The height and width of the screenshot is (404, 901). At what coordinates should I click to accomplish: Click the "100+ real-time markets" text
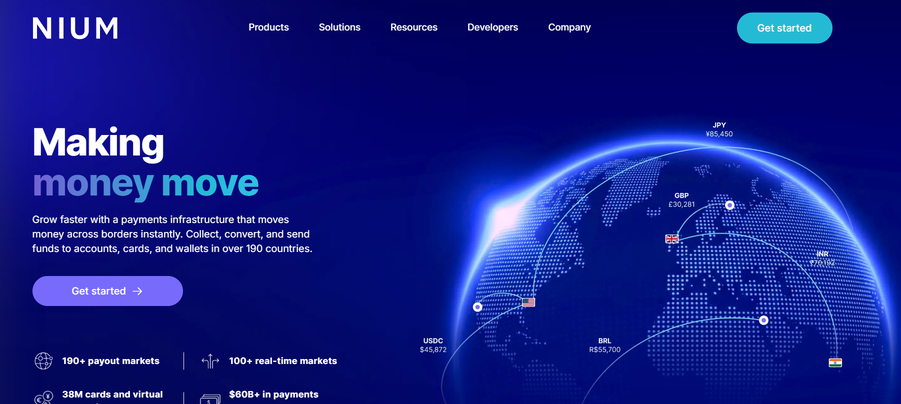[x=283, y=361]
